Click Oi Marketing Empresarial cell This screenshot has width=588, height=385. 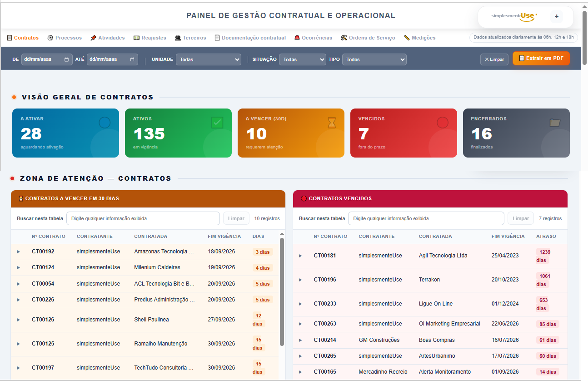(449, 324)
